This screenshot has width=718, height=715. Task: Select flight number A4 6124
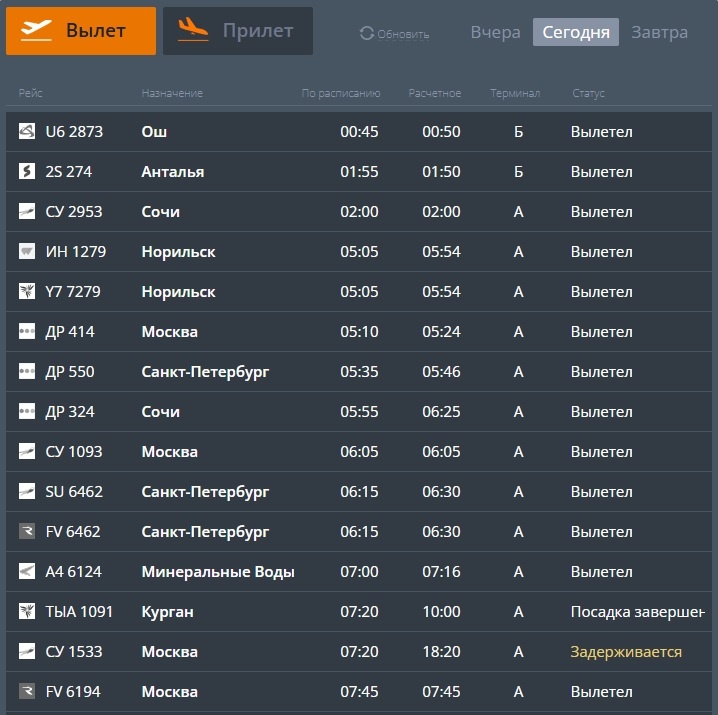click(73, 572)
